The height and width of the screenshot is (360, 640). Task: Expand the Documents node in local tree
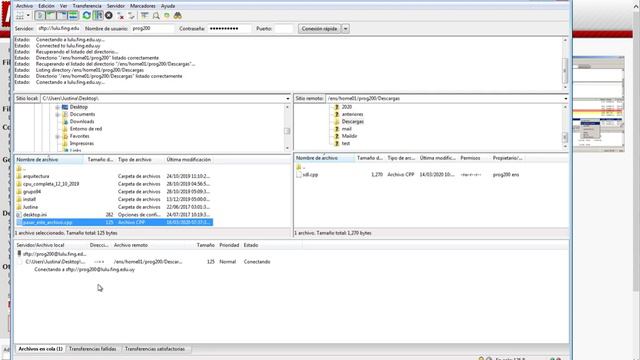(x=58, y=115)
